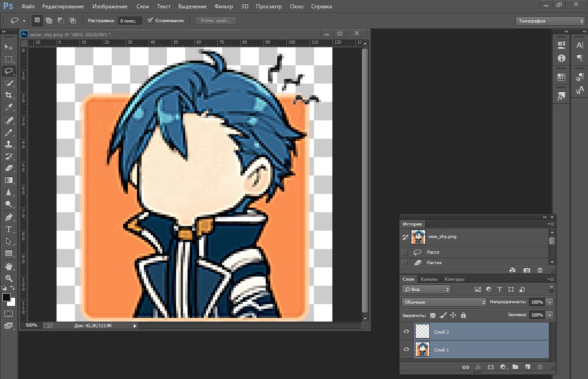Click delete layer trash icon
Screen dimensions: 588x379
[x=540, y=367]
